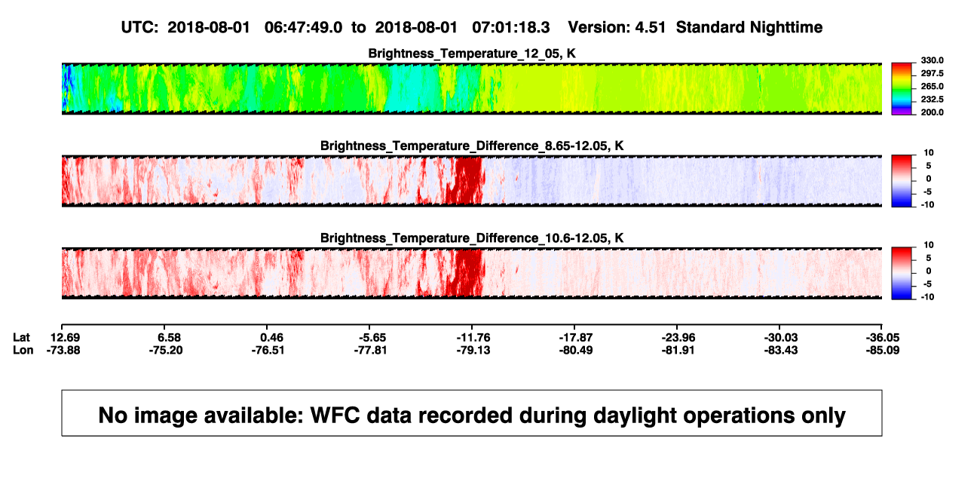This screenshot has height=503, width=980.
Task: Click latitude value 12.69
Action: [66, 336]
